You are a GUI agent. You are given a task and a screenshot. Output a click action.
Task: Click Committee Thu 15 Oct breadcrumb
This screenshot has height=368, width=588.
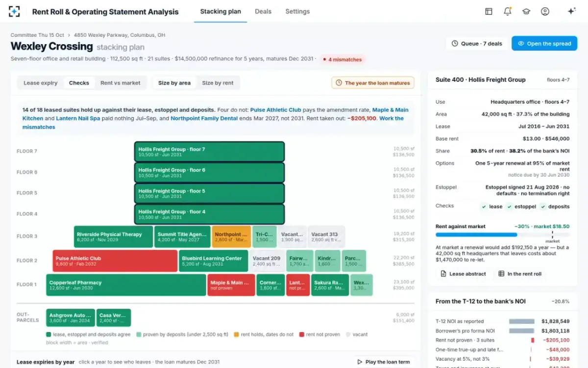(38, 35)
